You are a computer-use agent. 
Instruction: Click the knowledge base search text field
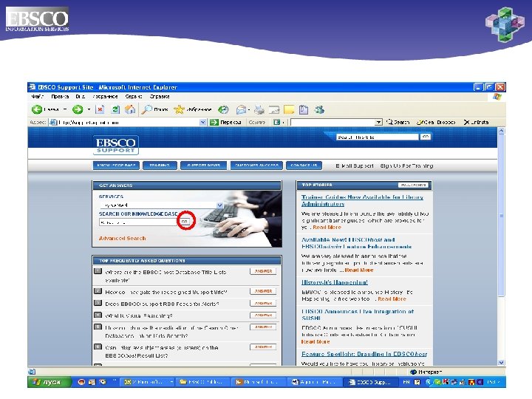tap(138, 222)
